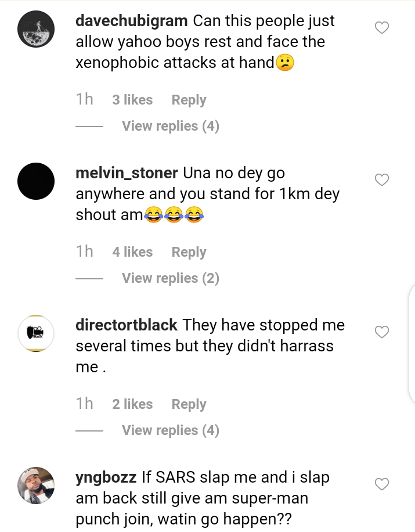Tap the heart on directortblack's comment

tap(381, 332)
